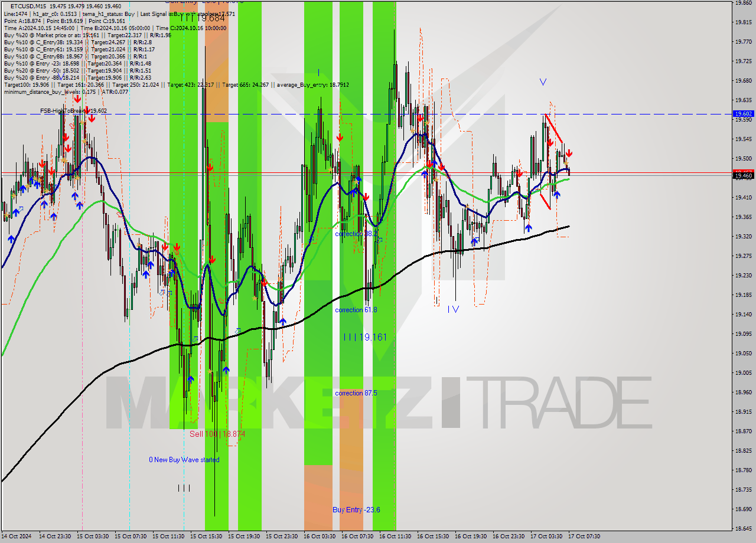The image size is (756, 543).
Task: Click the 'I V' wave marker label
Action: click(453, 309)
